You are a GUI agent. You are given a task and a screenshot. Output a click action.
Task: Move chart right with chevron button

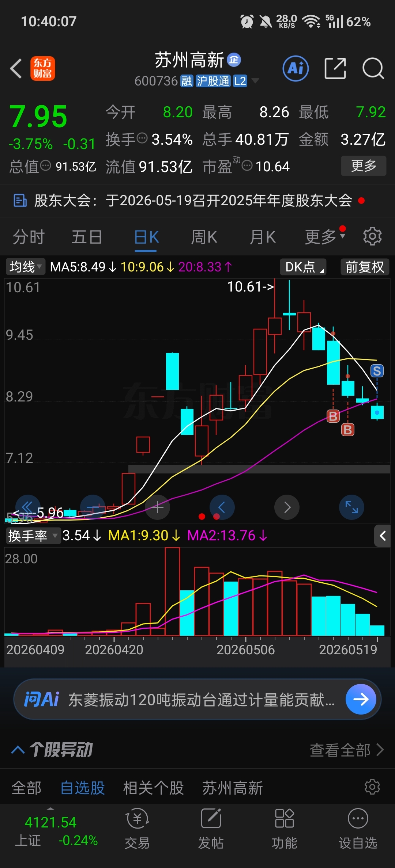pos(287,507)
